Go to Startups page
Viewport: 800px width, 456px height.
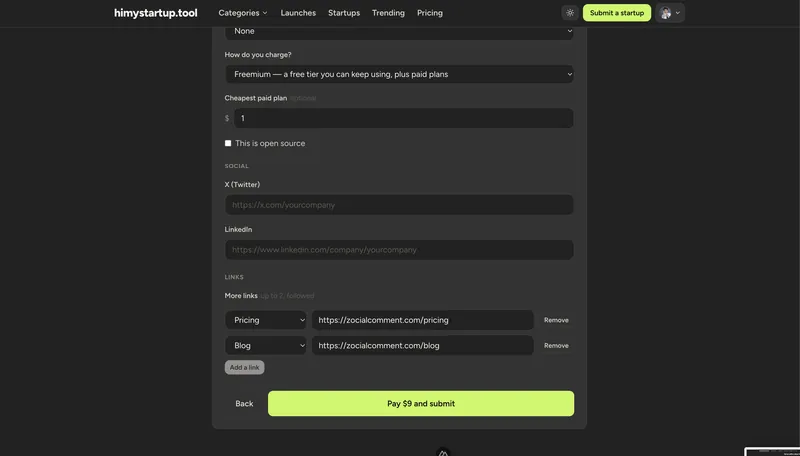pos(344,13)
